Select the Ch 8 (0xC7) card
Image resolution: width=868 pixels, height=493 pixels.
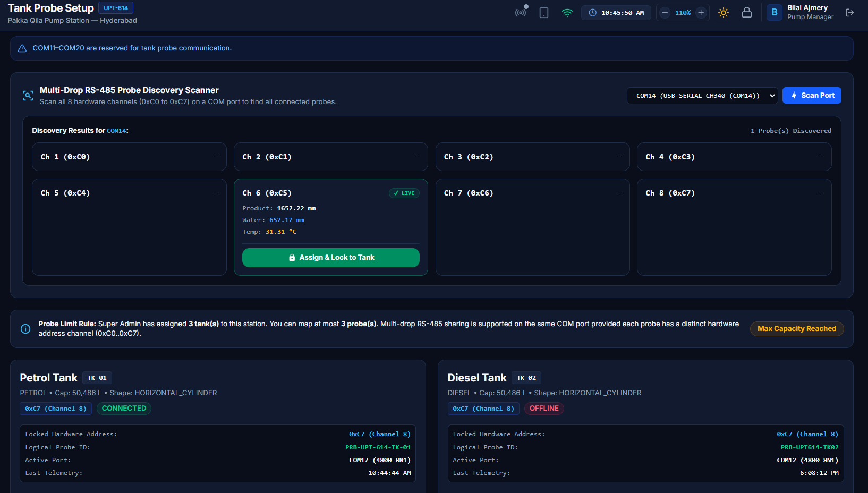[734, 227]
